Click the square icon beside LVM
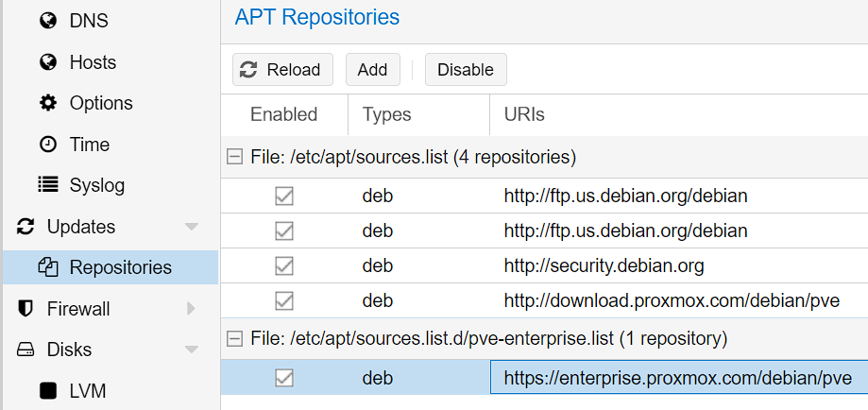The image size is (868, 410). click(x=48, y=390)
